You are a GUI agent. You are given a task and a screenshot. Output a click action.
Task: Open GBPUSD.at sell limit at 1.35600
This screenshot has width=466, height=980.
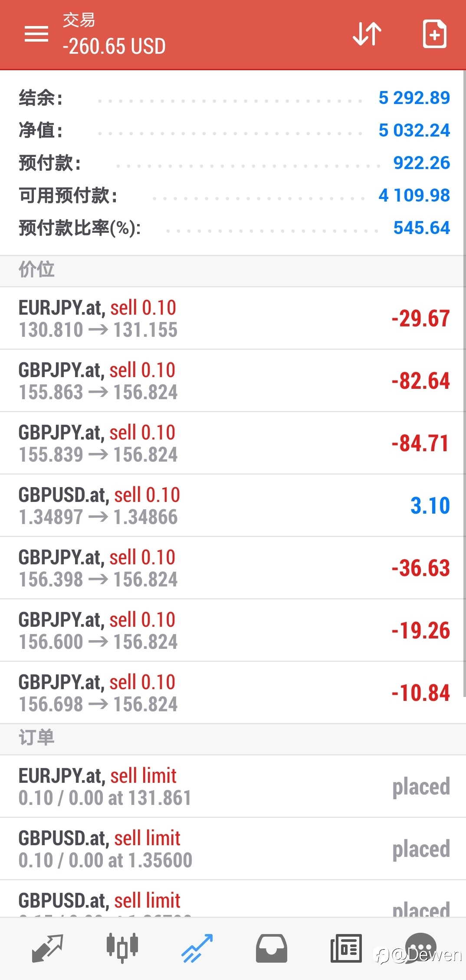[x=233, y=849]
